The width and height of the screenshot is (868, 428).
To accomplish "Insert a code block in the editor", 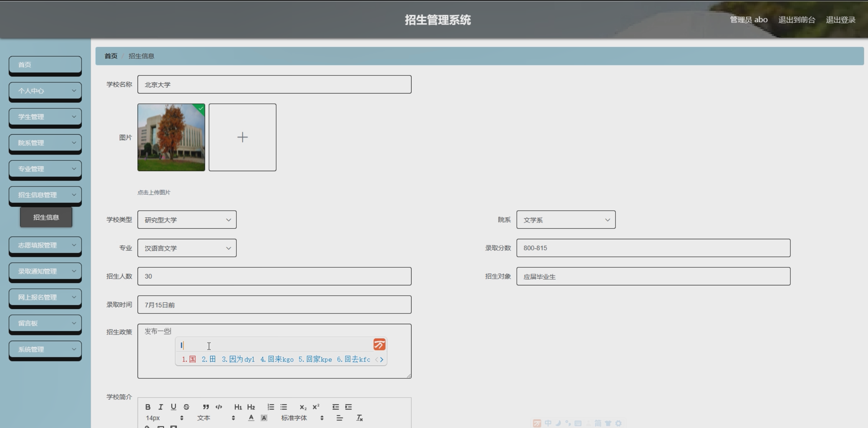I will point(219,407).
